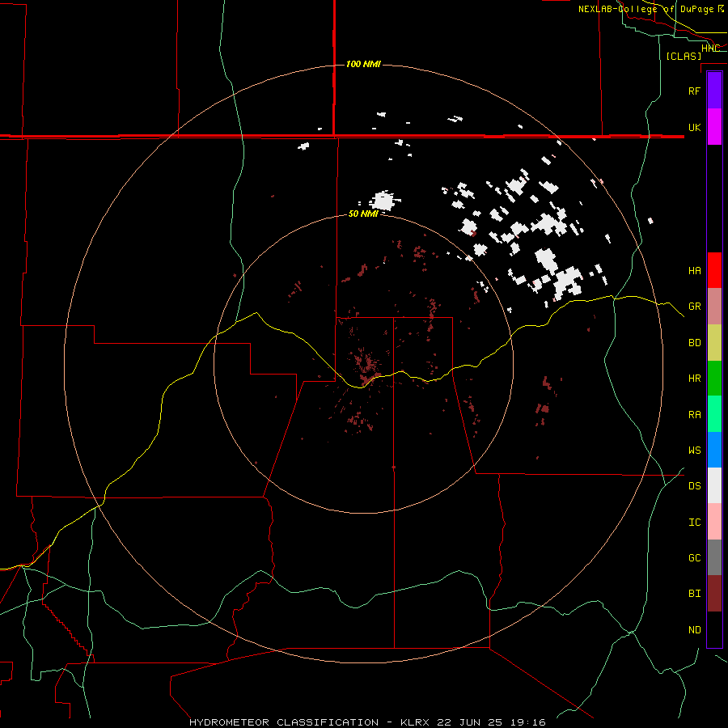Click the WS legend label text

tap(694, 451)
